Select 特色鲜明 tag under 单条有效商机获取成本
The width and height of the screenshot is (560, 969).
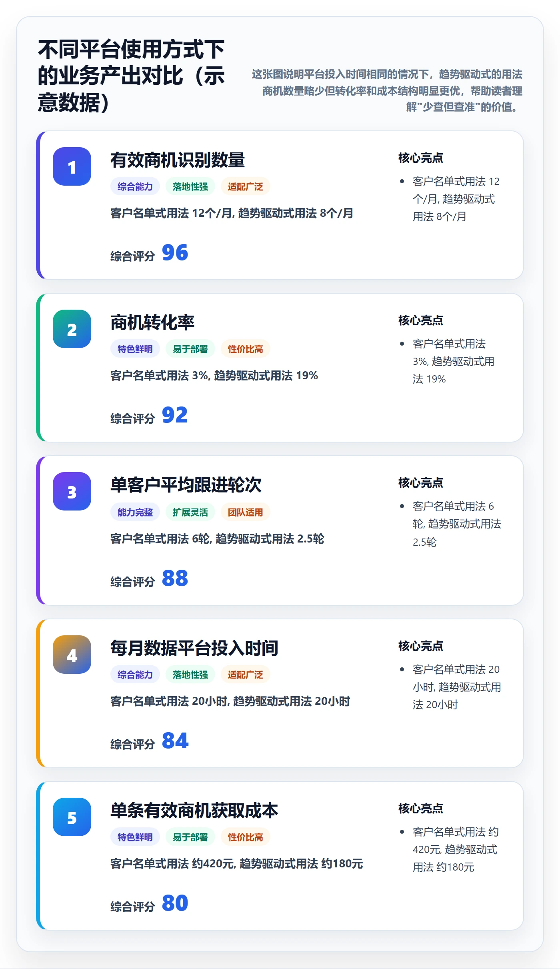[x=135, y=837]
